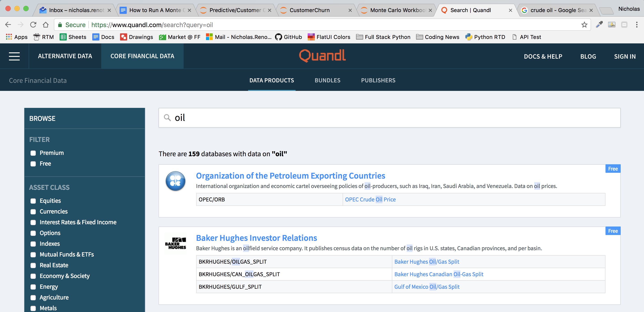Open the Docs bookmark
Screen dimensions: 644x312
(x=103, y=37)
